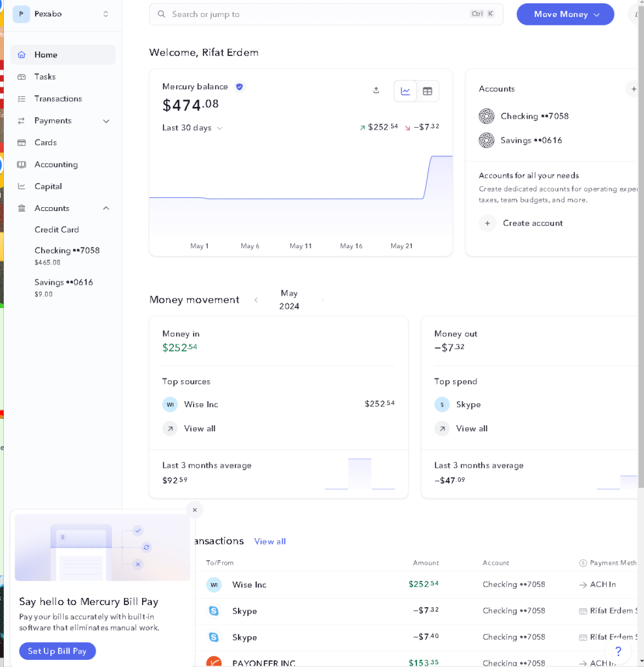This screenshot has width=644, height=667.
Task: Click the Skype logo in −$7.32 row
Action: click(x=214, y=611)
